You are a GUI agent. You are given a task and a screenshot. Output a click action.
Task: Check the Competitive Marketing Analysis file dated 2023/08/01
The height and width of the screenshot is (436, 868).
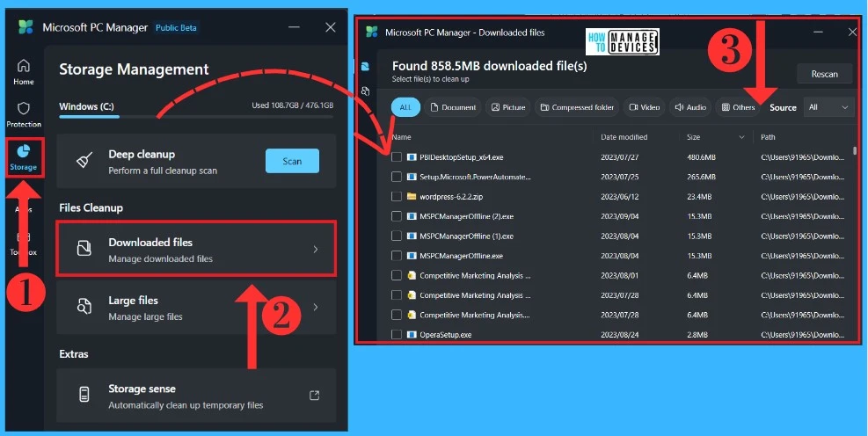[x=397, y=275]
